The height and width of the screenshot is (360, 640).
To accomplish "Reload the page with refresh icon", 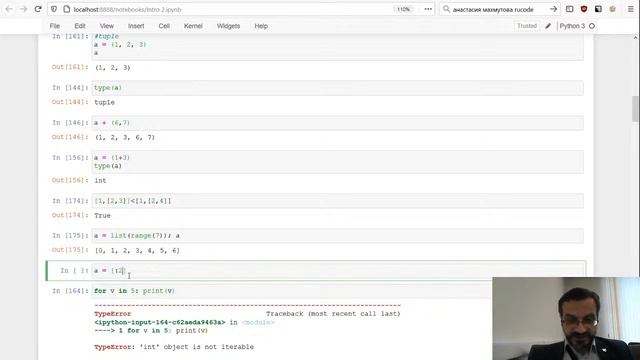I will pyautogui.click(x=38, y=9).
